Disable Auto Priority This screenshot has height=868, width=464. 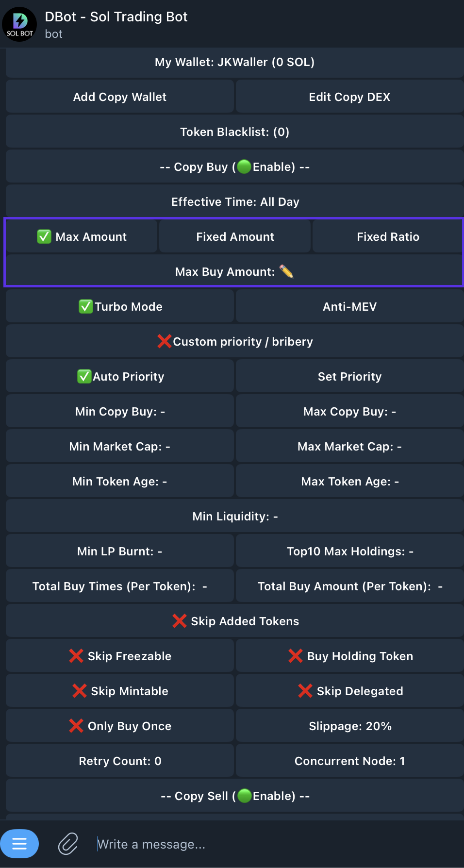click(x=120, y=376)
